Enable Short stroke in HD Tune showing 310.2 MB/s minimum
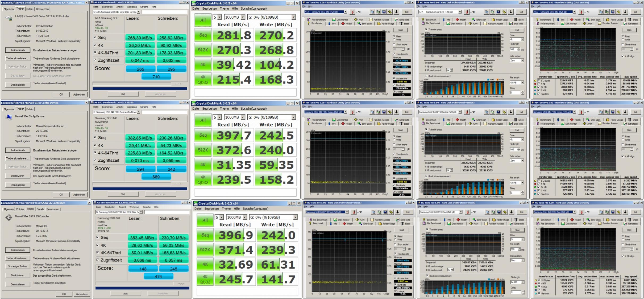This screenshot has height=299, width=644. coord(394,145)
